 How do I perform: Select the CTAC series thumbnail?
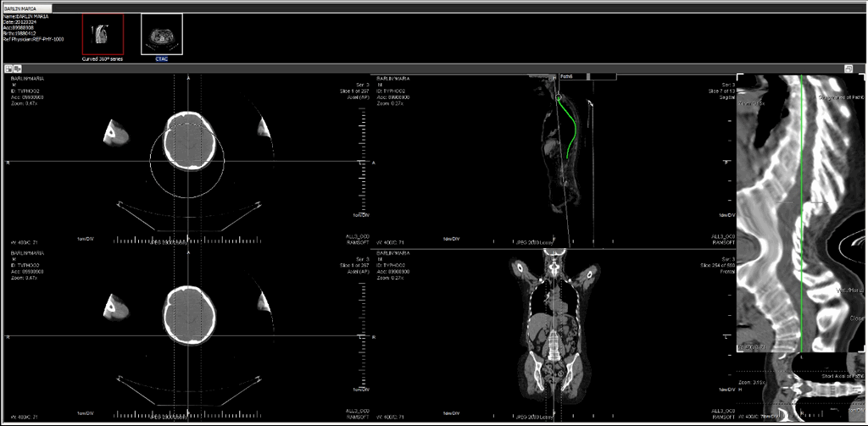click(x=161, y=34)
